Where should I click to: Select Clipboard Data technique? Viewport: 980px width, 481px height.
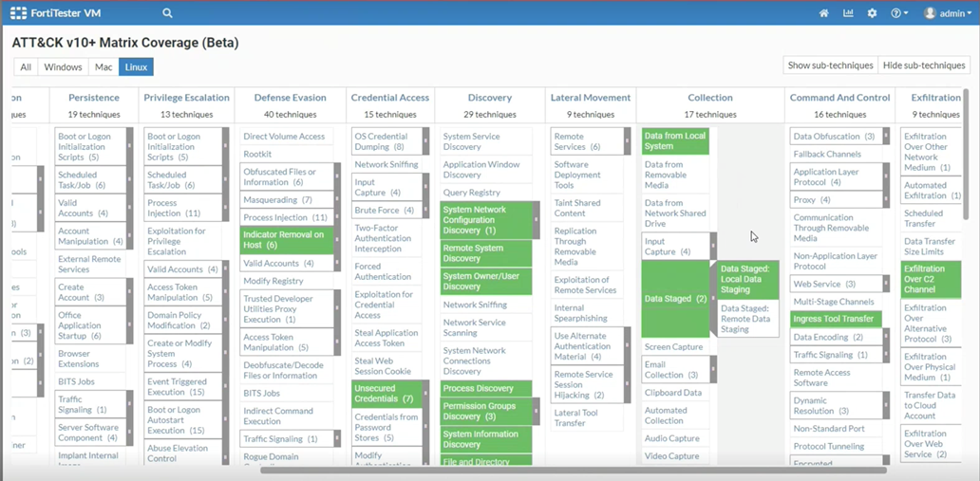click(675, 393)
